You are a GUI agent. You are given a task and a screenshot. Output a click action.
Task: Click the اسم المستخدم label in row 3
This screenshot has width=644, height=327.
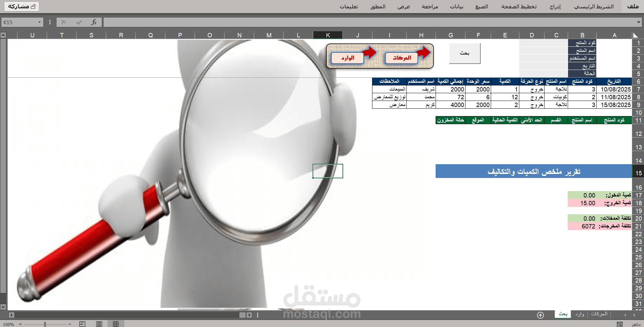582,59
